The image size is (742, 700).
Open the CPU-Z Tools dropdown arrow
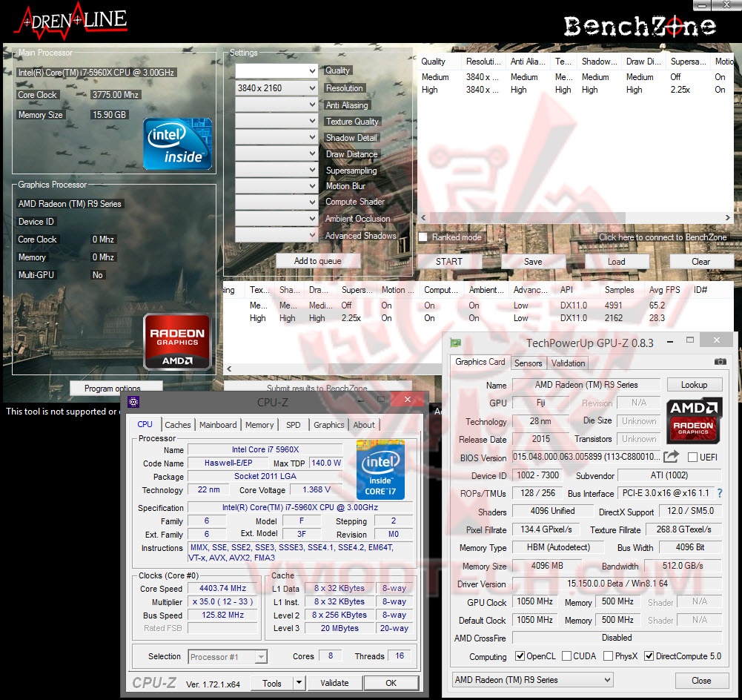[299, 683]
